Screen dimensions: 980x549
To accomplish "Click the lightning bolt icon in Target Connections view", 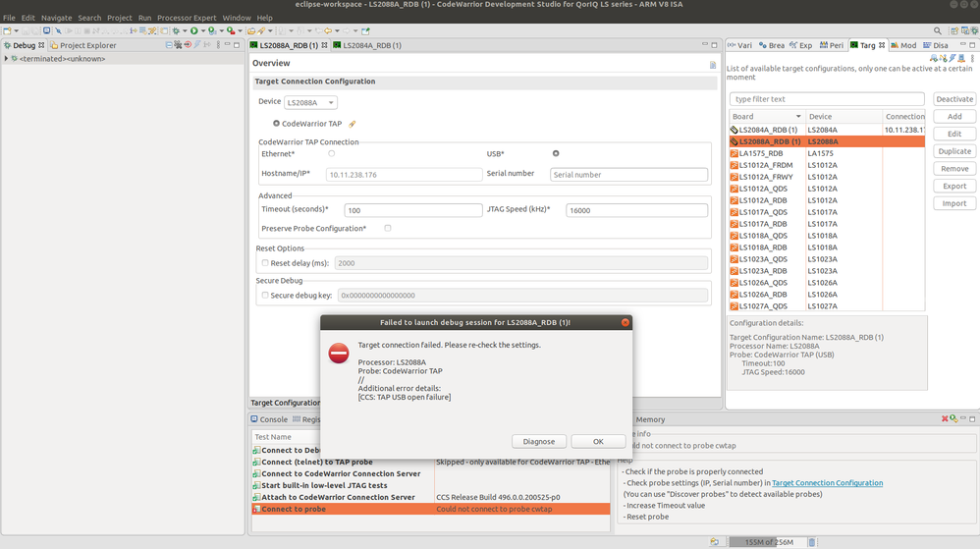I will [x=952, y=58].
